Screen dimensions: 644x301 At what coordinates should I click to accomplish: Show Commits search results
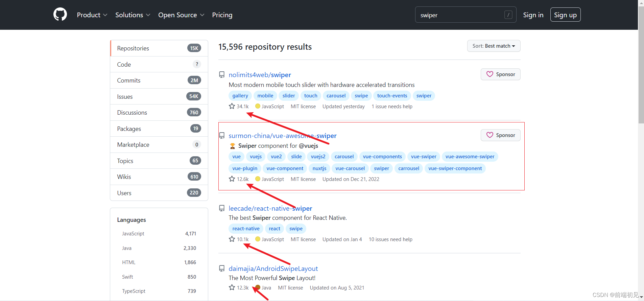[x=159, y=80]
